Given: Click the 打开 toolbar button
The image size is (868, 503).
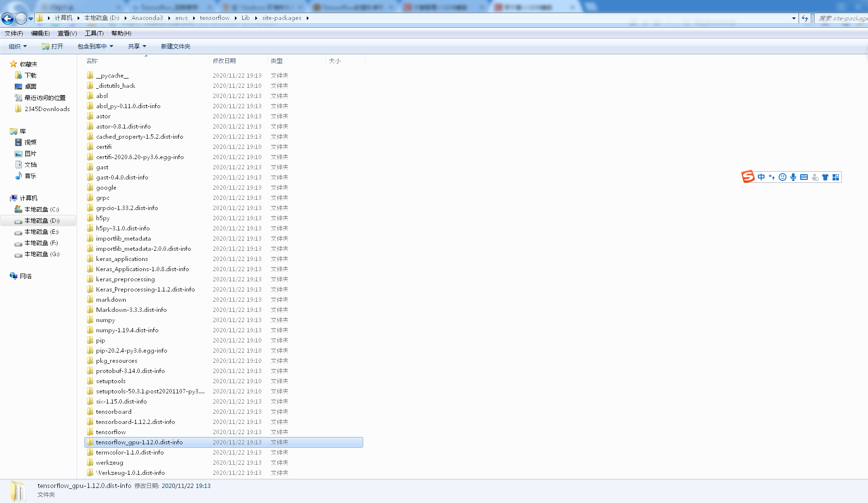Looking at the screenshot, I should pyautogui.click(x=52, y=47).
